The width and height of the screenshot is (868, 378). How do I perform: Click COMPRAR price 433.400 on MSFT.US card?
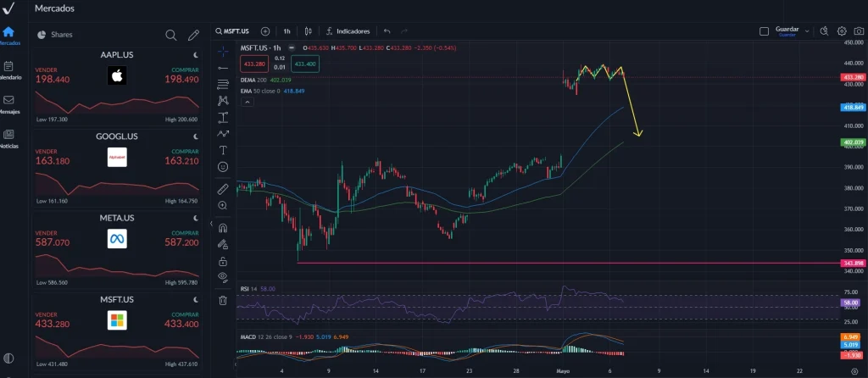(181, 324)
